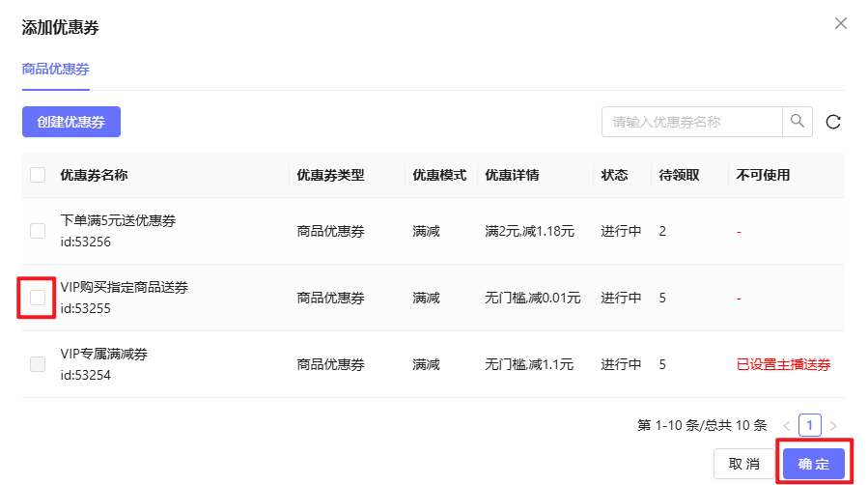Click the 待领取 column header
The width and height of the screenshot is (868, 485).
(679, 175)
